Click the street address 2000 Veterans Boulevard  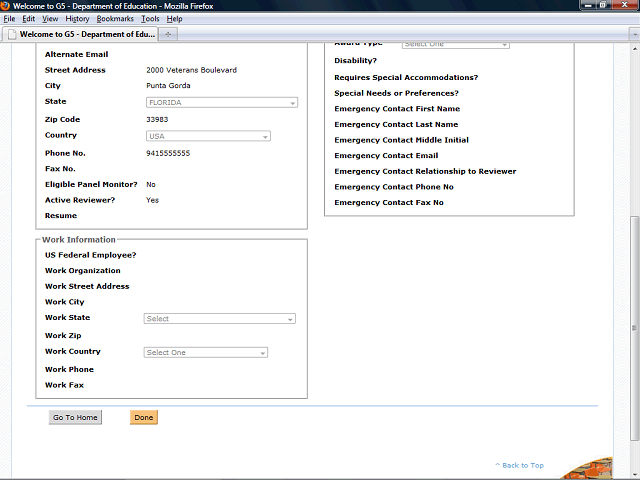[x=191, y=70]
